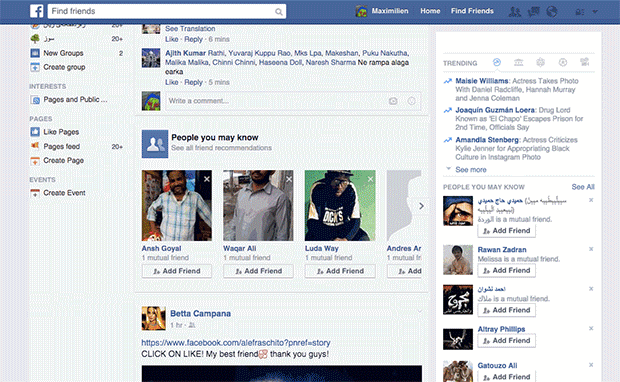Open Waqar Ali name link
620x382 pixels.
[240, 248]
